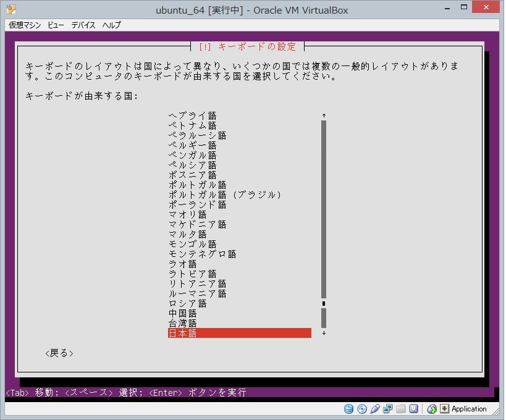Open the ビュー menu

(x=56, y=25)
